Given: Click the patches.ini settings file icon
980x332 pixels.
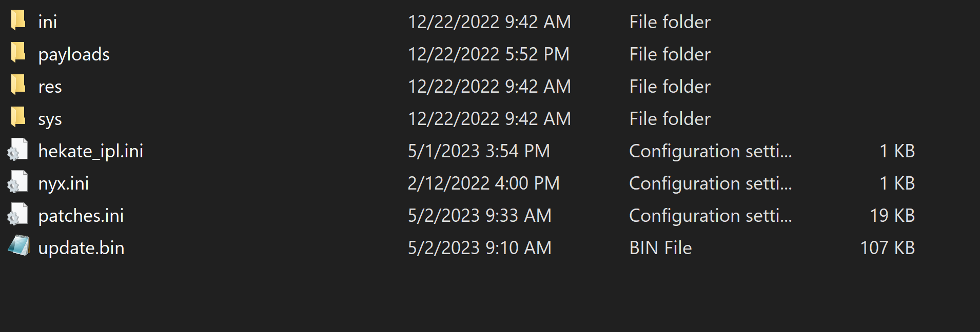Looking at the screenshot, I should [x=18, y=214].
